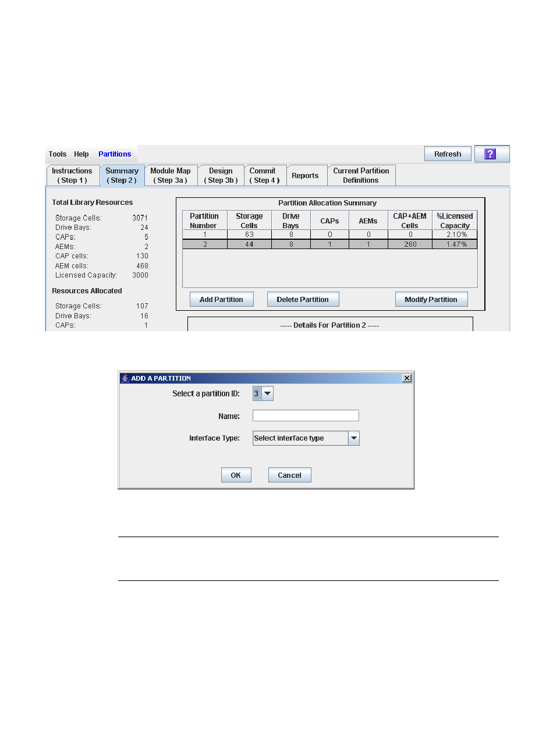The image size is (553, 756).
Task: Open the Partitions menu
Action: click(x=115, y=154)
